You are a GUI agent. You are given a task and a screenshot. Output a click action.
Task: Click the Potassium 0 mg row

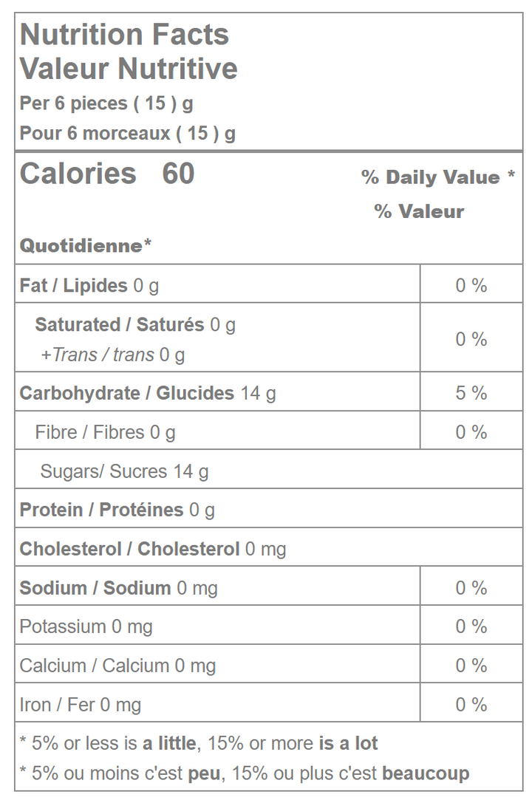click(86, 626)
